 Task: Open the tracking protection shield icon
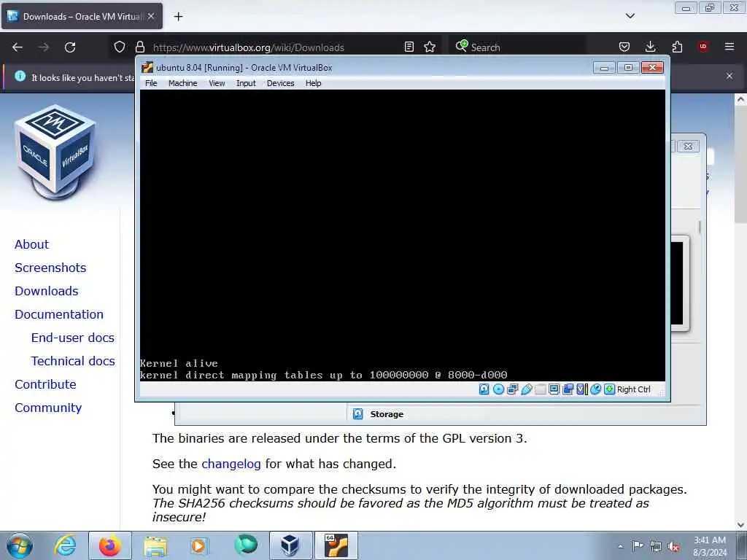(120, 47)
